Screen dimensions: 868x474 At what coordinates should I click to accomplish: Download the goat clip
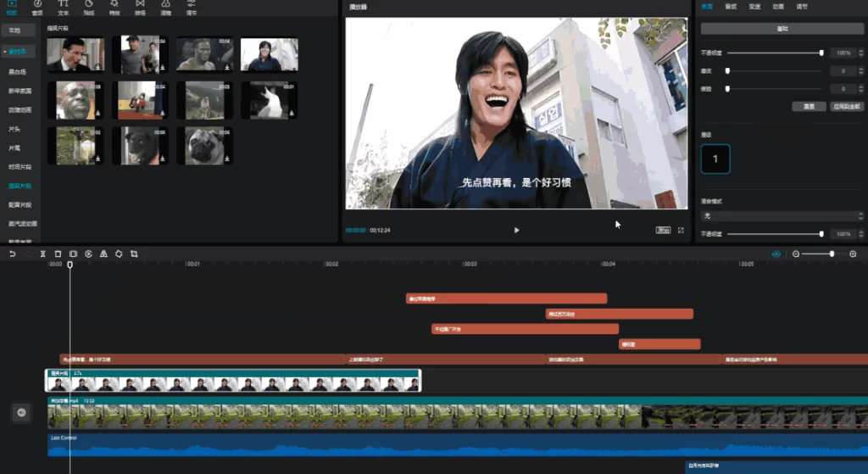(x=98, y=159)
